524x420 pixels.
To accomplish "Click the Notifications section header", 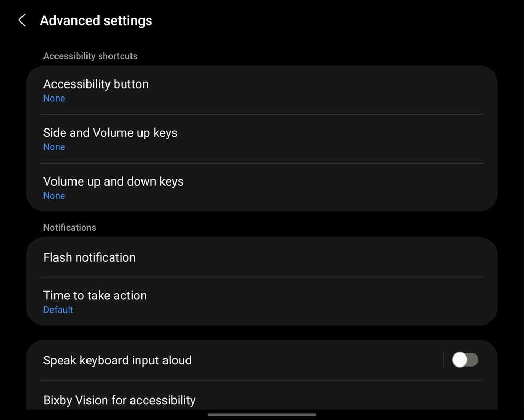I will [70, 228].
